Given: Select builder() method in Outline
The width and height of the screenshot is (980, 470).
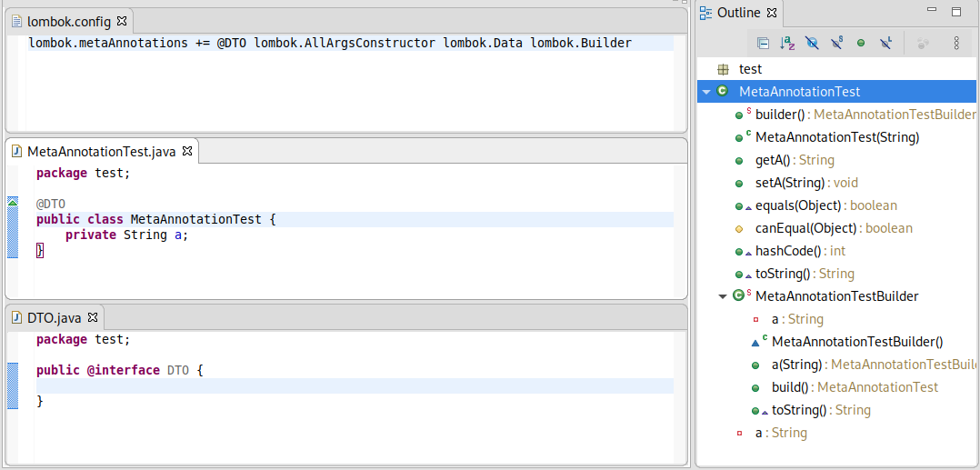Looking at the screenshot, I should (x=865, y=115).
